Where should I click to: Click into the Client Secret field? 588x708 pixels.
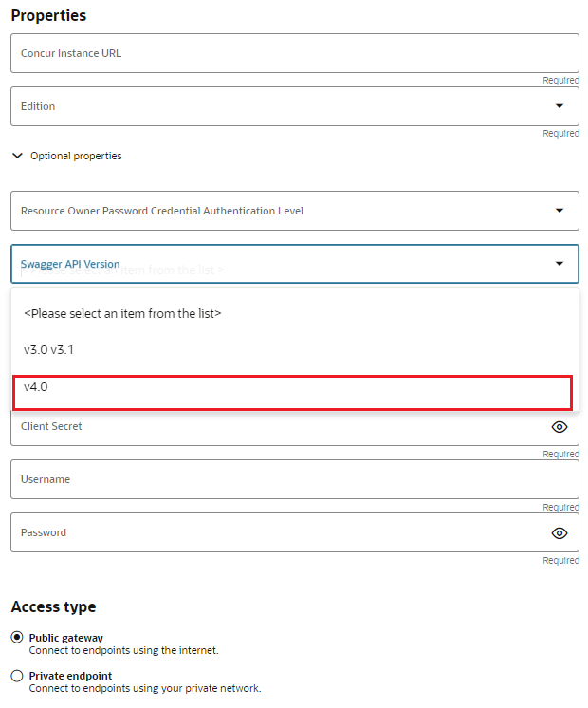[x=275, y=427]
